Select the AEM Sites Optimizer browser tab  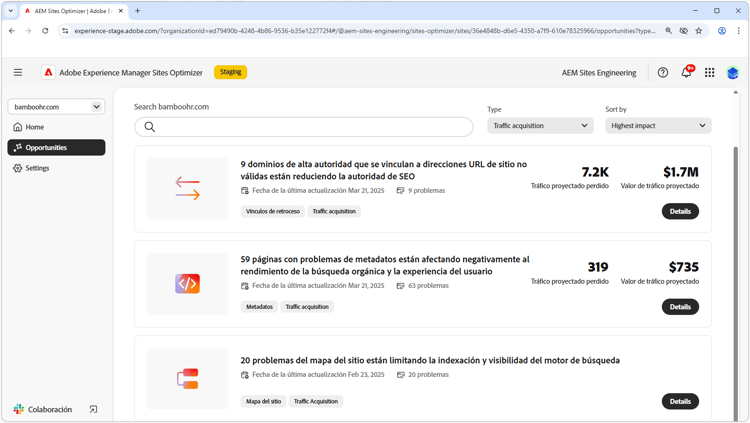click(74, 11)
